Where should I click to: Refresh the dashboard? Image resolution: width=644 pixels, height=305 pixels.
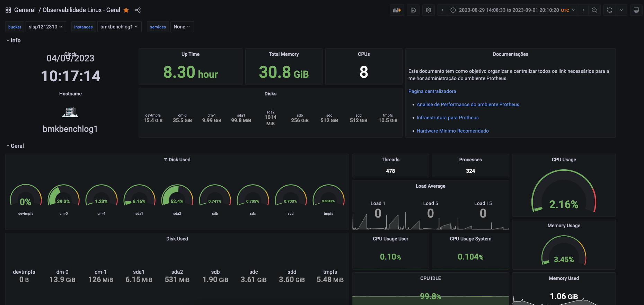[610, 10]
